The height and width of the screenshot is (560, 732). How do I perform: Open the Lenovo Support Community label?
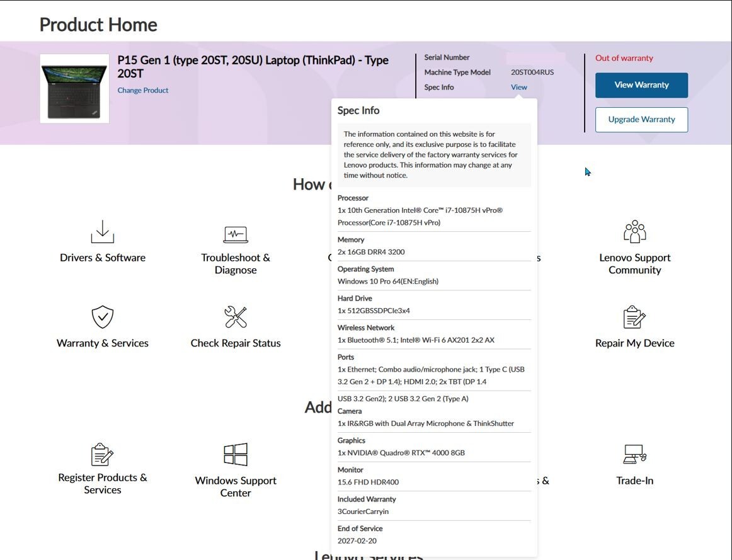pos(635,264)
